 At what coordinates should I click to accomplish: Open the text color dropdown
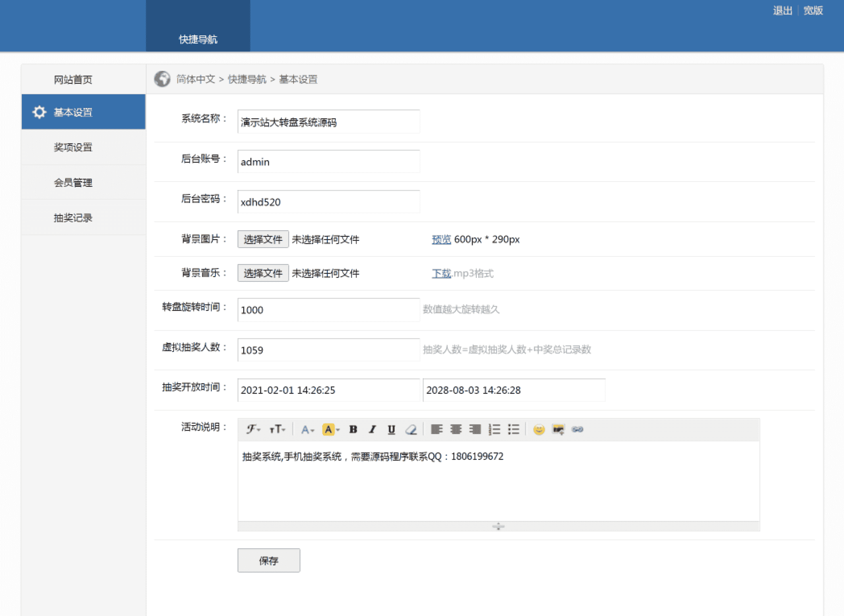pyautogui.click(x=307, y=430)
